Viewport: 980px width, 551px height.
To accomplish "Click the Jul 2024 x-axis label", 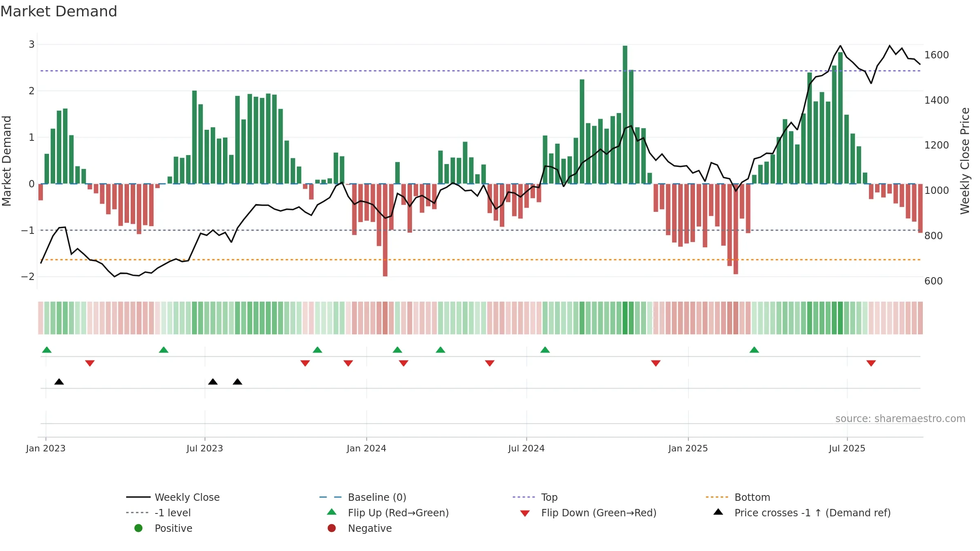I will [x=526, y=448].
